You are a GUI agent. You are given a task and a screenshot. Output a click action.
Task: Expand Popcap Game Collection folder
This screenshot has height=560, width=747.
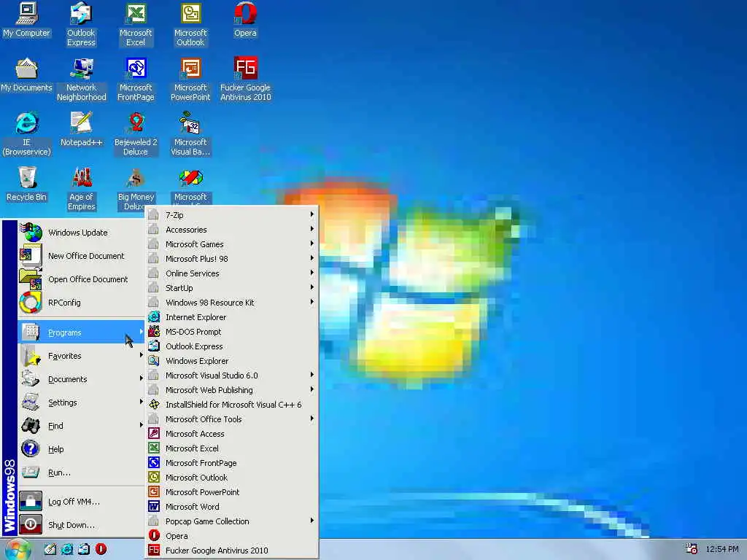tap(231, 521)
